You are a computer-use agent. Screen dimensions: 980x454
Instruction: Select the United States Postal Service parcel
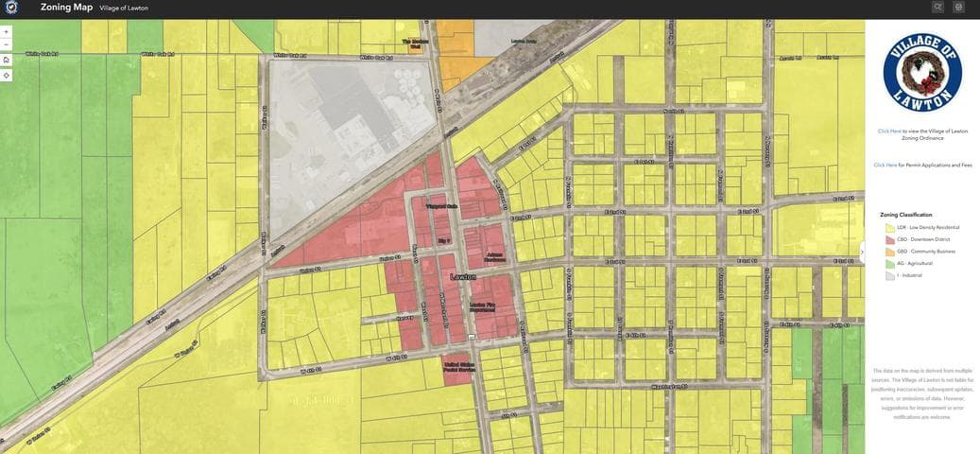pyautogui.click(x=456, y=369)
